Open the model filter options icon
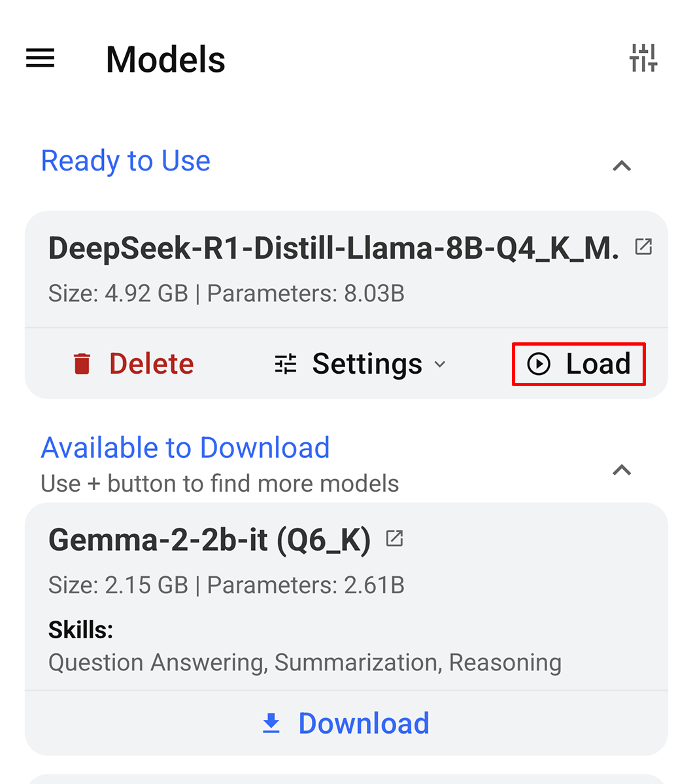This screenshot has width=693, height=784. coord(643,59)
